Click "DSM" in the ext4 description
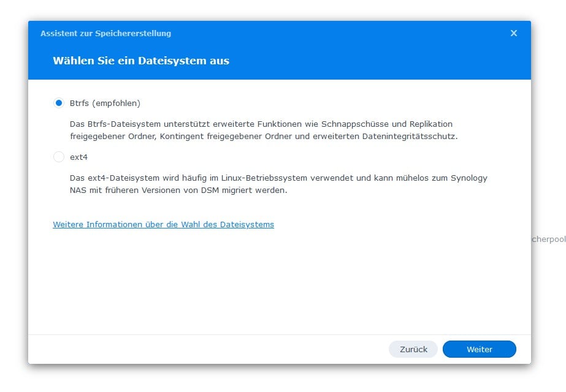Viewport: 566px width, 392px height. 210,190
